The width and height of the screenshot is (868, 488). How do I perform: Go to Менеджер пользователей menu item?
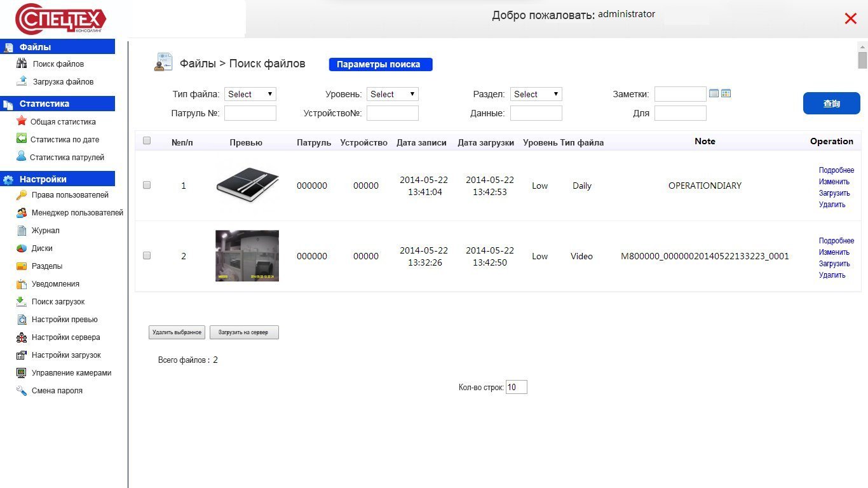coord(77,213)
